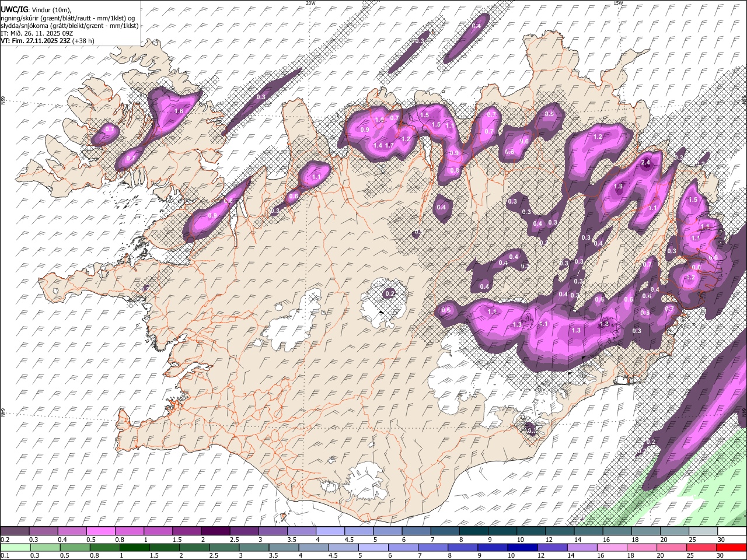
Task: Click the pink 0.5 swatch in top legend row
Action: pos(100,531)
